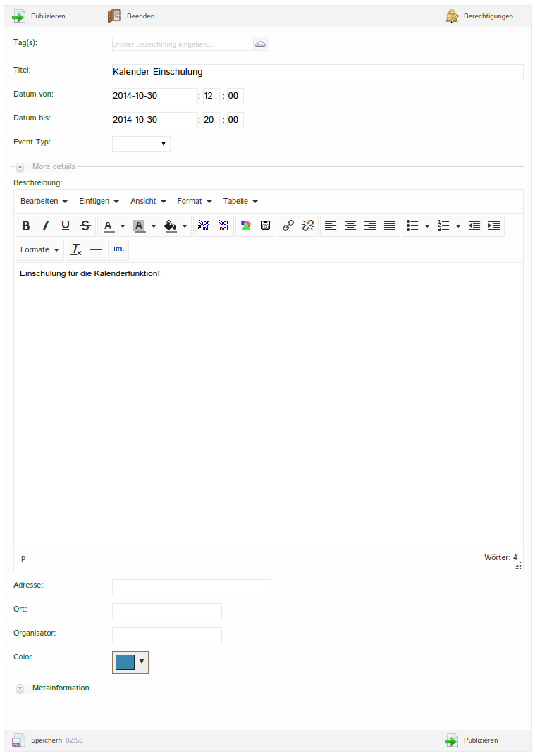Click the Datum bis date field
This screenshot has width=535, height=756.
tap(155, 120)
